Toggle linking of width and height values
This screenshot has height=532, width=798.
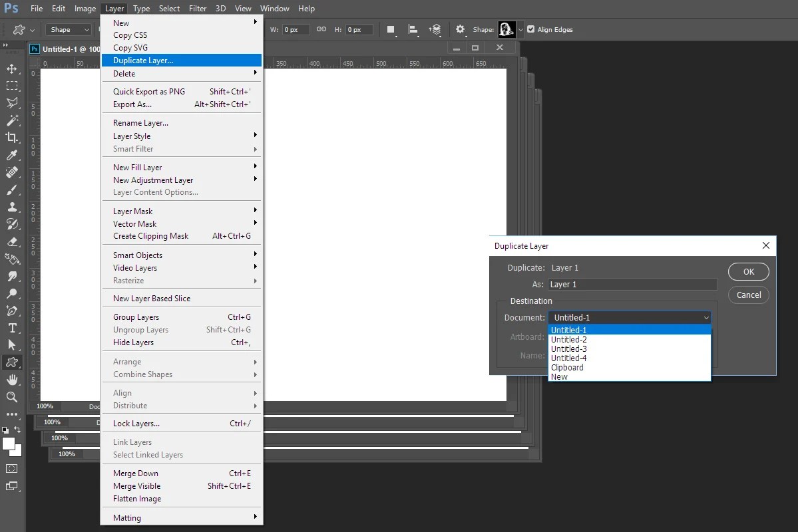point(321,29)
